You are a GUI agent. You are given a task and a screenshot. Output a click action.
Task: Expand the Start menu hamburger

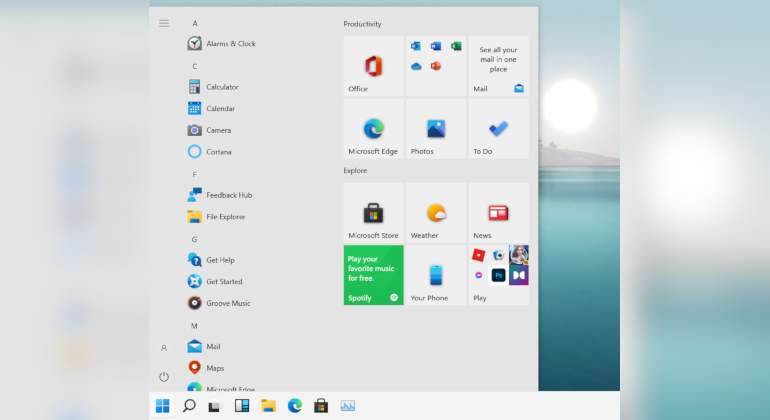pos(164,24)
